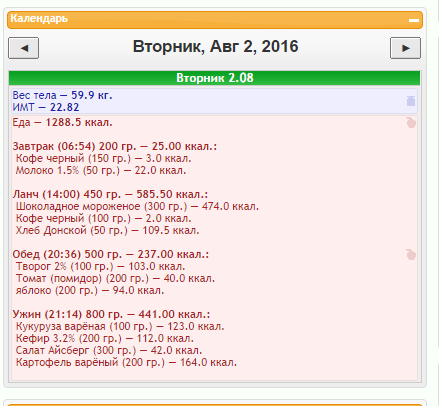Open the Еда 1288.5 ккал summary
439x406 pixels.
click(62, 122)
